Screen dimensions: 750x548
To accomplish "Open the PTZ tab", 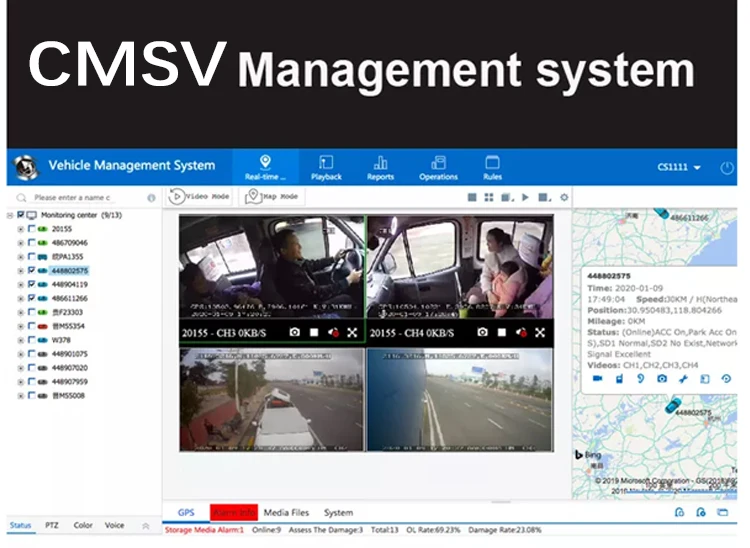I will click(x=51, y=525).
